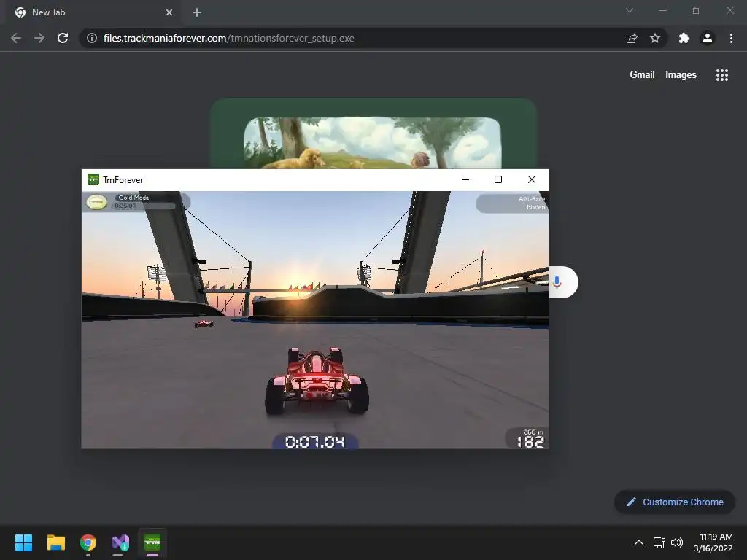
Task: Select the trackmaniaforever URL in address bar
Action: click(228, 38)
